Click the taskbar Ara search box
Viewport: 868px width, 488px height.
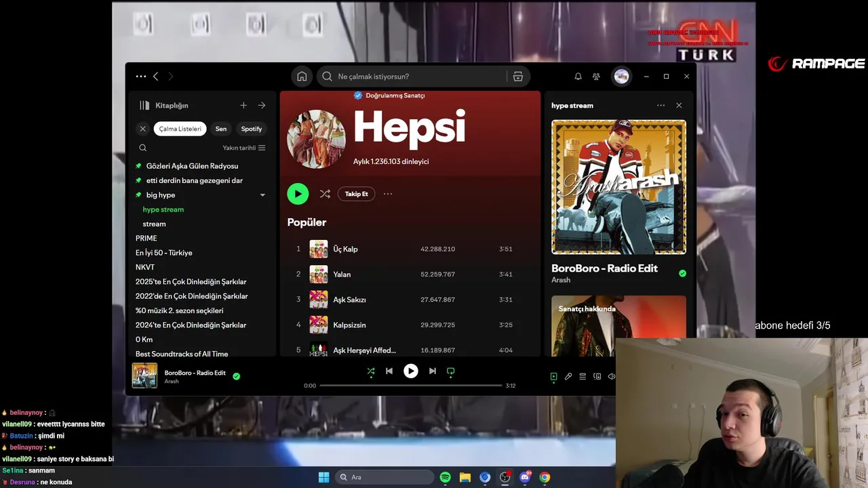[x=385, y=477]
